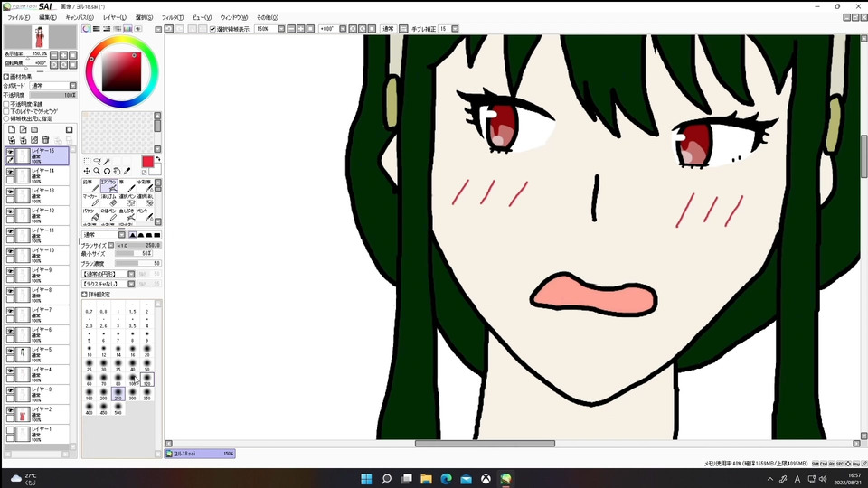The width and height of the screenshot is (868, 488).
Task: Pick brush size 10 preset
Action: 90,352
